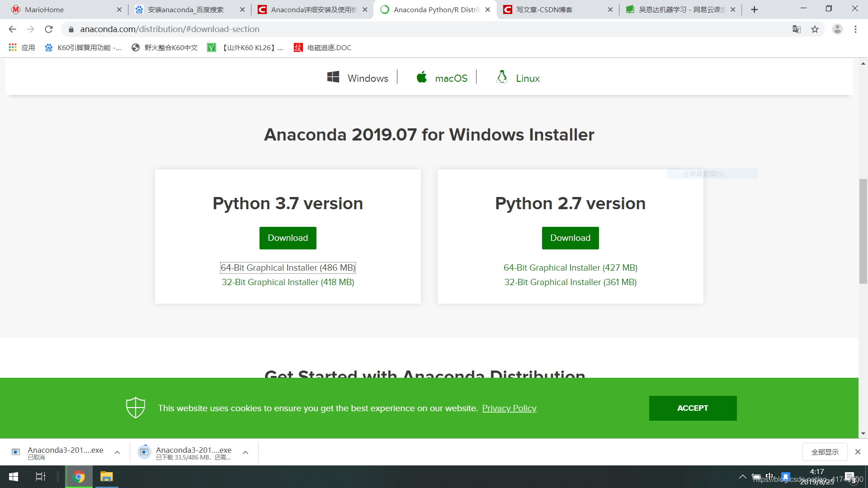The image size is (868, 488).
Task: Open 32-Bit Graphical Installer (361 MB)
Action: tap(570, 282)
